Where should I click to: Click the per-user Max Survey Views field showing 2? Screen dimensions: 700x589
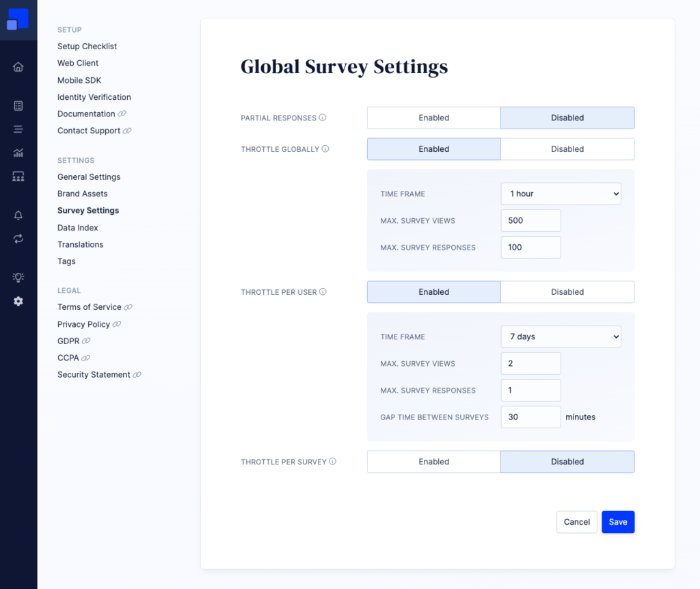(x=530, y=363)
